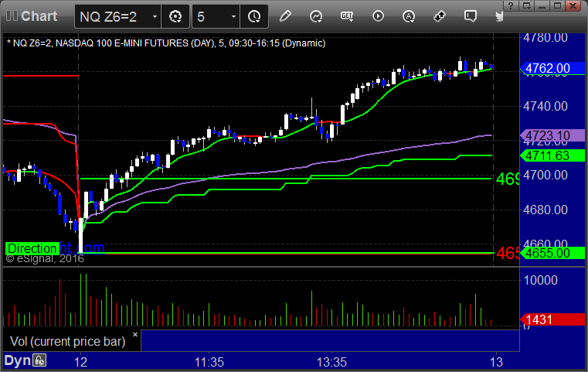
Task: Click the 4711.63 green price marker
Action: tap(552, 155)
